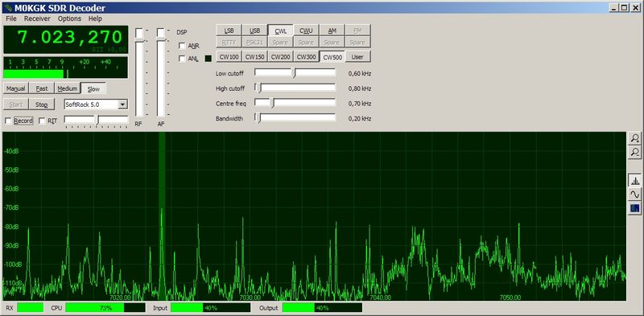Open the Options menu

point(69,18)
